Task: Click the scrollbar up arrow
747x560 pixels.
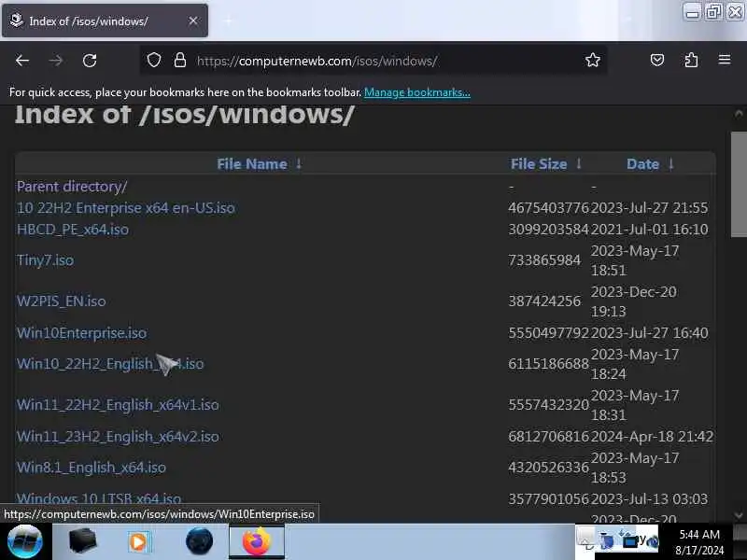Action: coord(739,114)
